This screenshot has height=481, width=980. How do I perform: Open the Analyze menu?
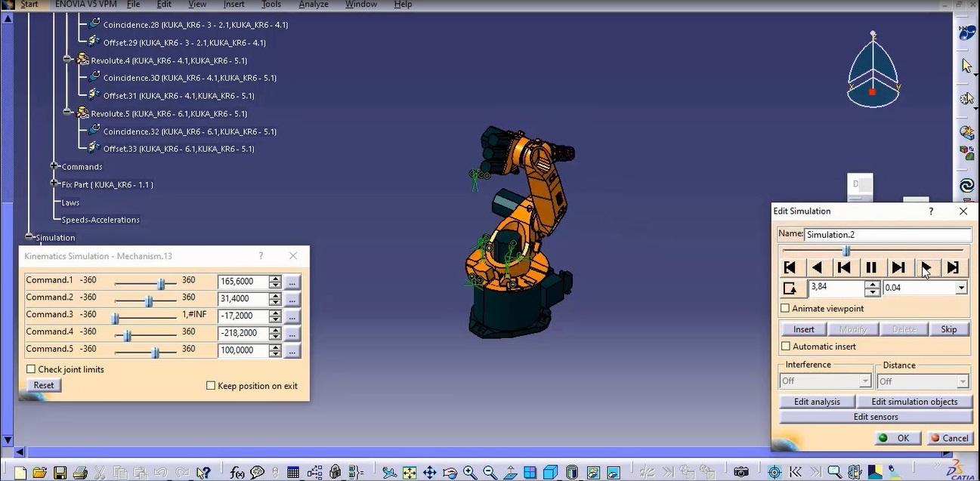313,5
